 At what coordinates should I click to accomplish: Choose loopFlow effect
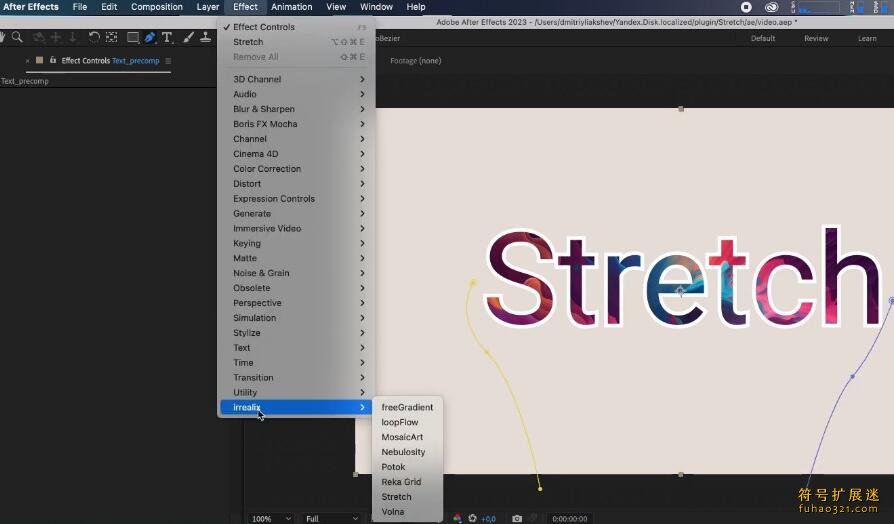(407, 422)
